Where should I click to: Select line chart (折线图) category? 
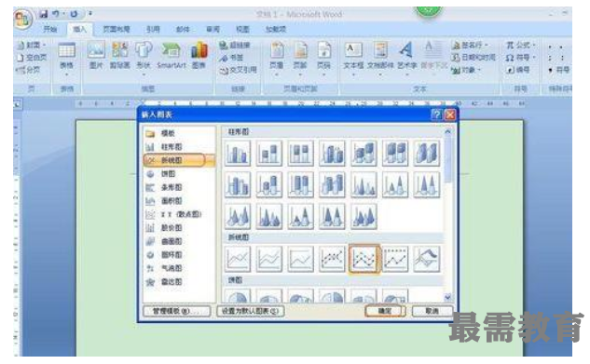coord(179,160)
